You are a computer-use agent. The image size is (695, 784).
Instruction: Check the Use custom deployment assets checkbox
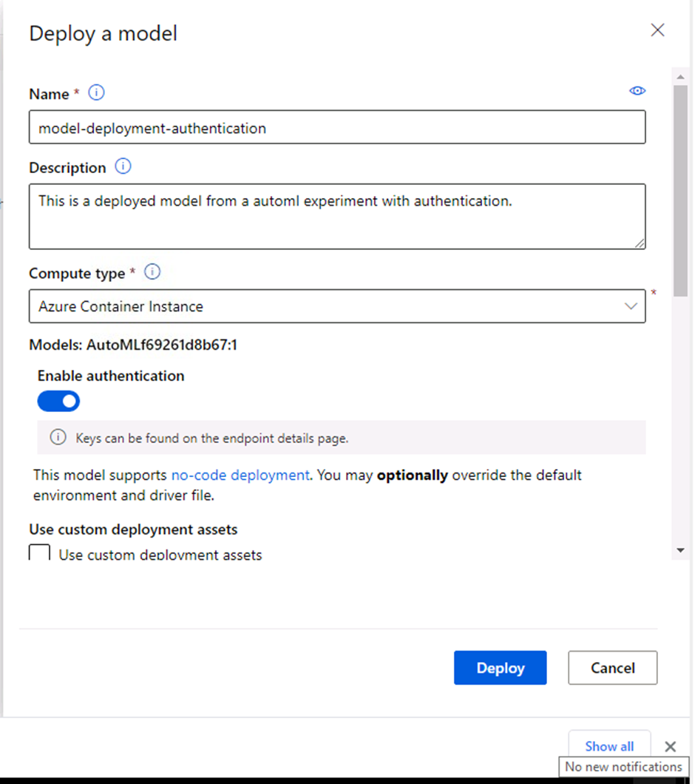point(39,552)
